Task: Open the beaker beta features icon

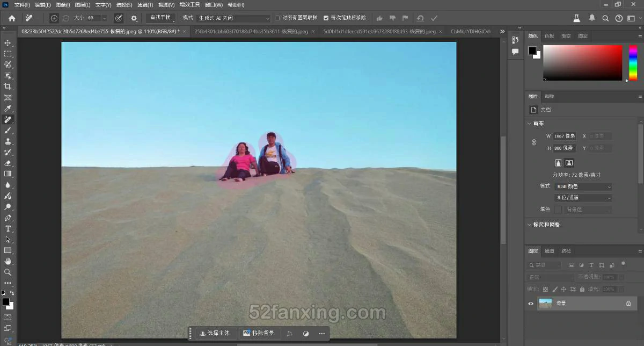Action: click(577, 18)
